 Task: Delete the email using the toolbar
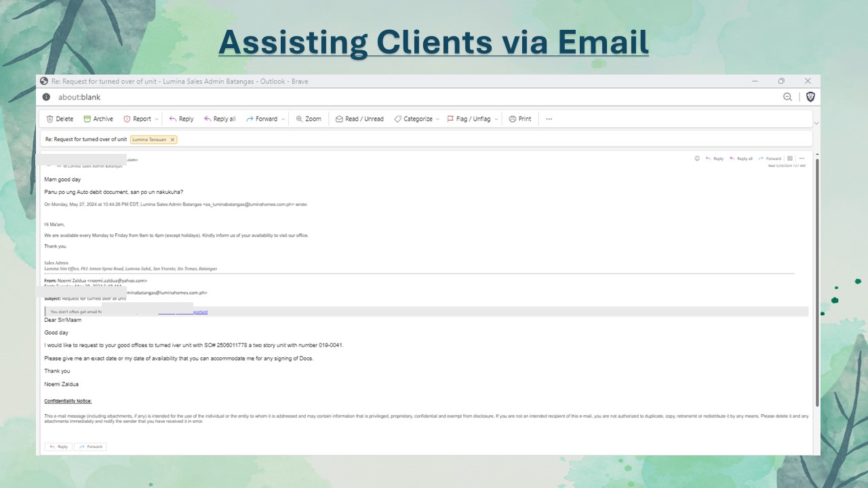pos(60,119)
